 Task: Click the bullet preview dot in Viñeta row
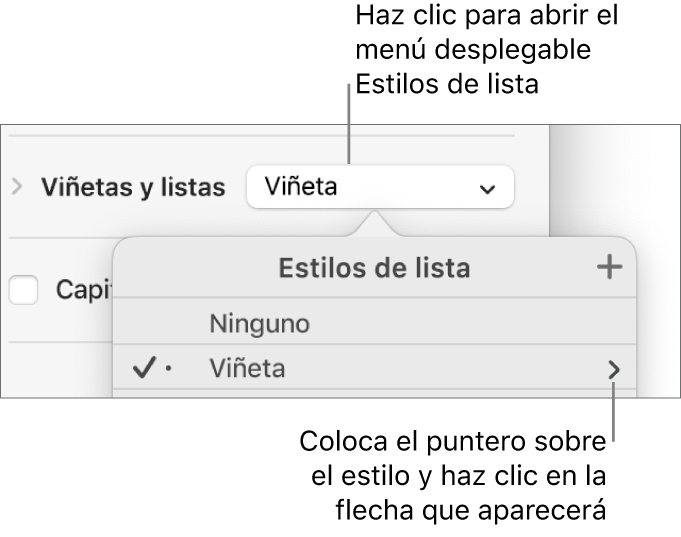click(x=168, y=370)
